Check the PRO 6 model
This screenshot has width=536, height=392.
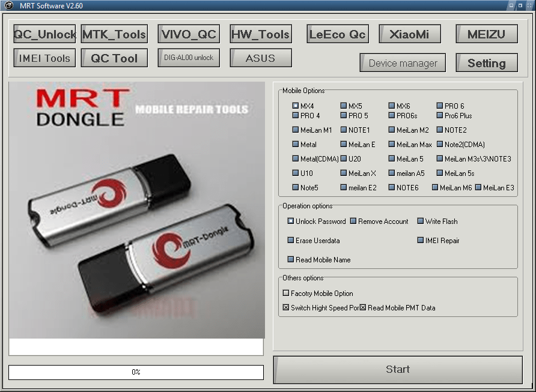(440, 106)
